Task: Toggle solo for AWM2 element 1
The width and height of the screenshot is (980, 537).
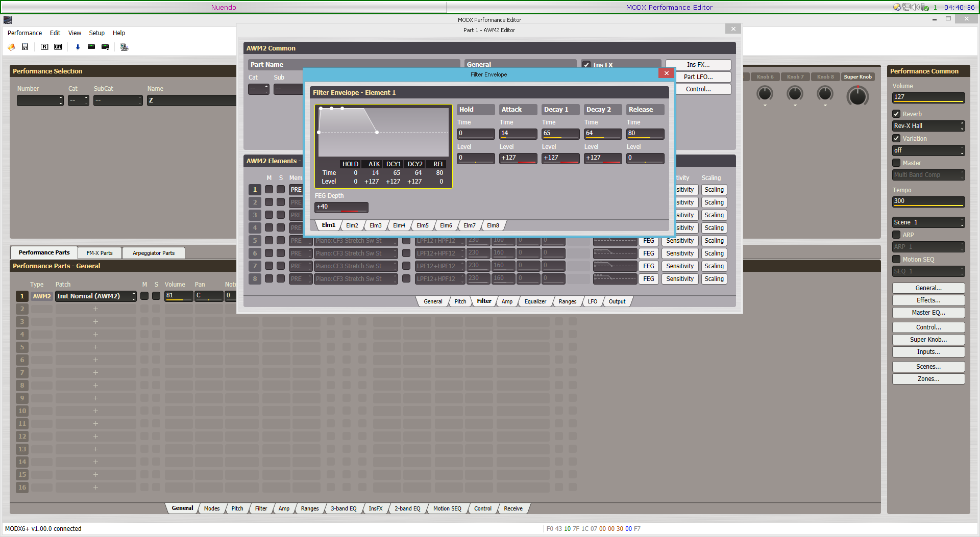Action: click(x=281, y=190)
